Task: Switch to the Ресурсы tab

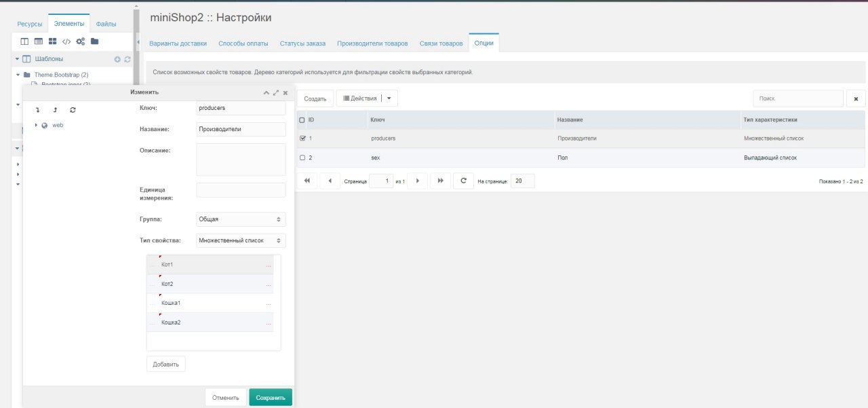Action: [x=30, y=24]
